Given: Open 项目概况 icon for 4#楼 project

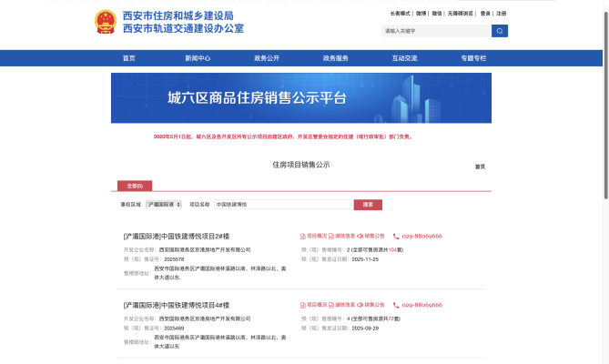Looking at the screenshot, I should pyautogui.click(x=303, y=305).
